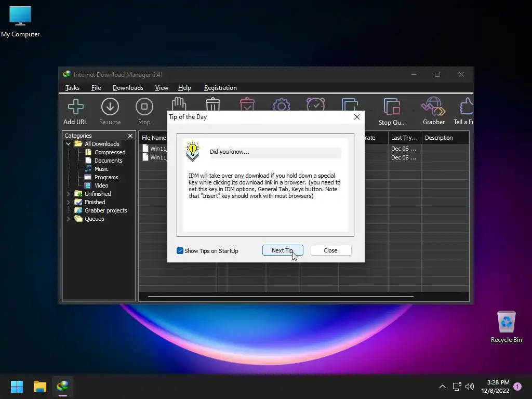Click the Stop All hand icon
Image resolution: width=532 pixels, height=399 pixels.
point(179,104)
